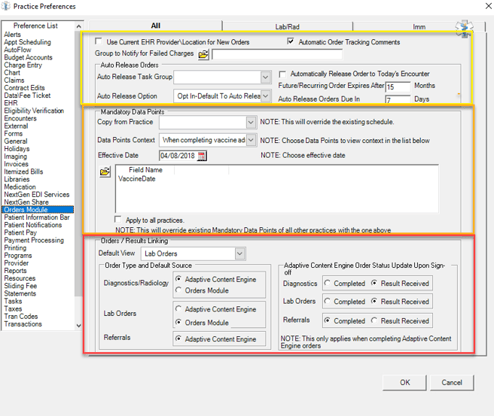Select Orders Module for Diagnostics/Radiology
The height and width of the screenshot is (416, 494).
click(x=178, y=290)
